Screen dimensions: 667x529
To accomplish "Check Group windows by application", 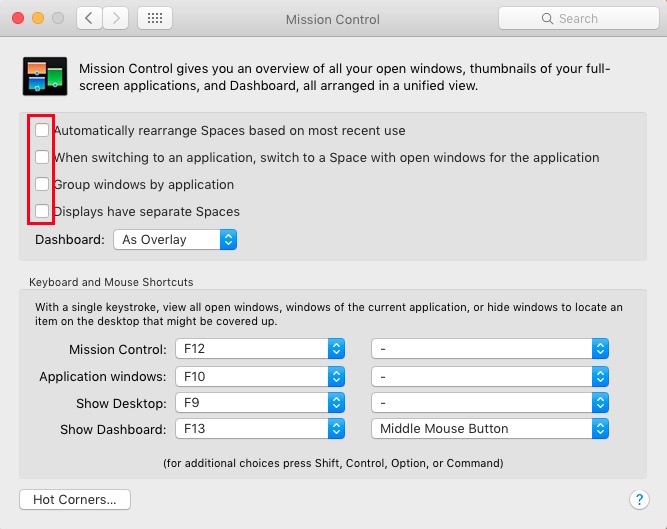I will 42,184.
